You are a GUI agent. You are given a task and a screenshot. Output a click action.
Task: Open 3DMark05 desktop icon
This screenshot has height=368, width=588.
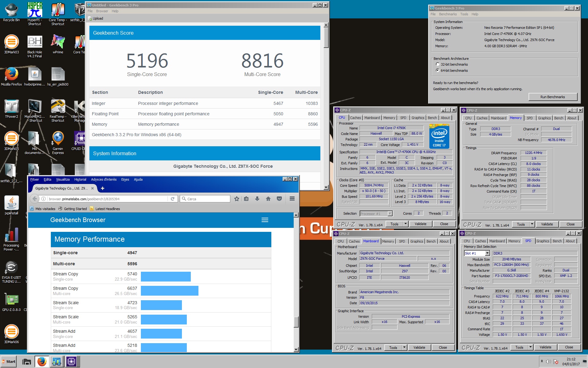pos(11,141)
